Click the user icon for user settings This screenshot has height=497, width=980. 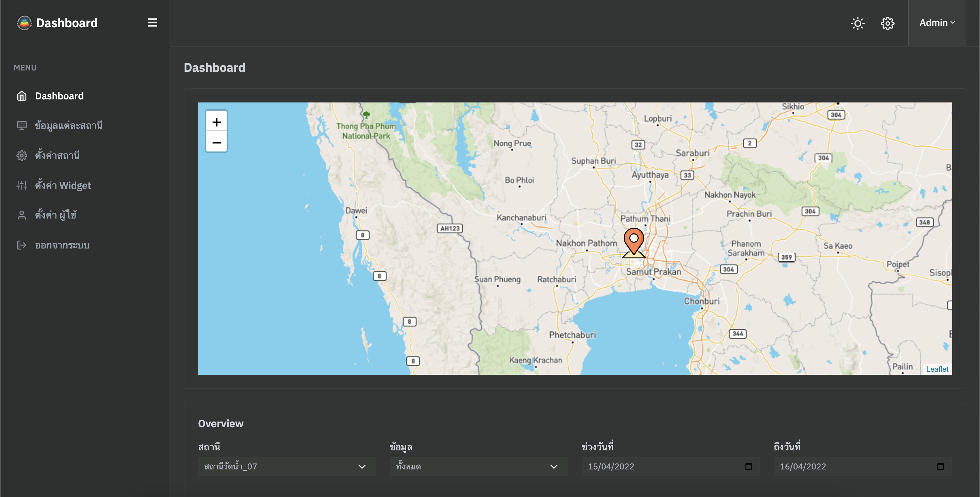click(22, 215)
